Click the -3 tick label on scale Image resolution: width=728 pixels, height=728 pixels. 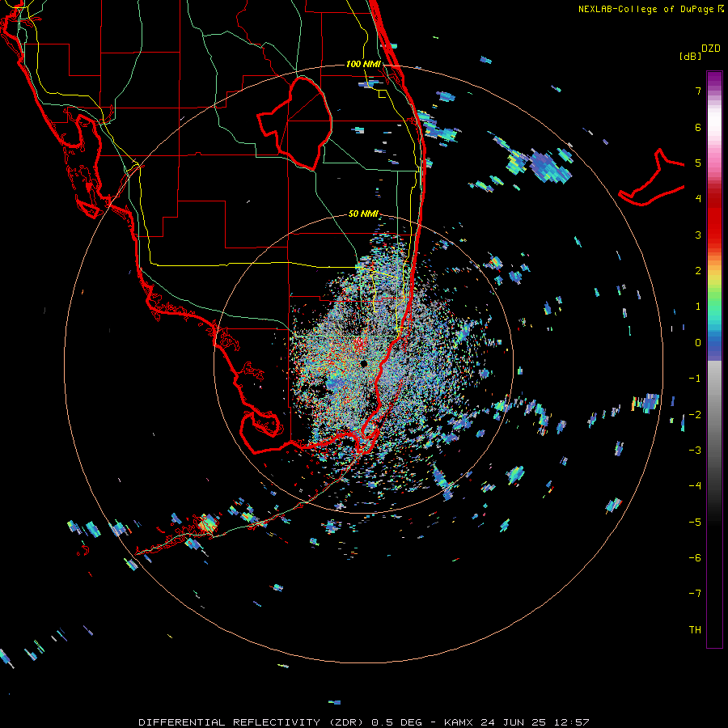pyautogui.click(x=695, y=451)
